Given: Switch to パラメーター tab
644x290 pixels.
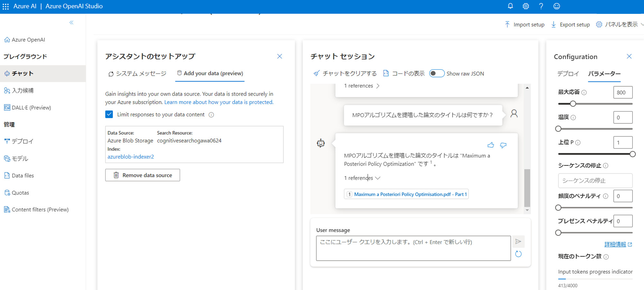Looking at the screenshot, I should (604, 74).
